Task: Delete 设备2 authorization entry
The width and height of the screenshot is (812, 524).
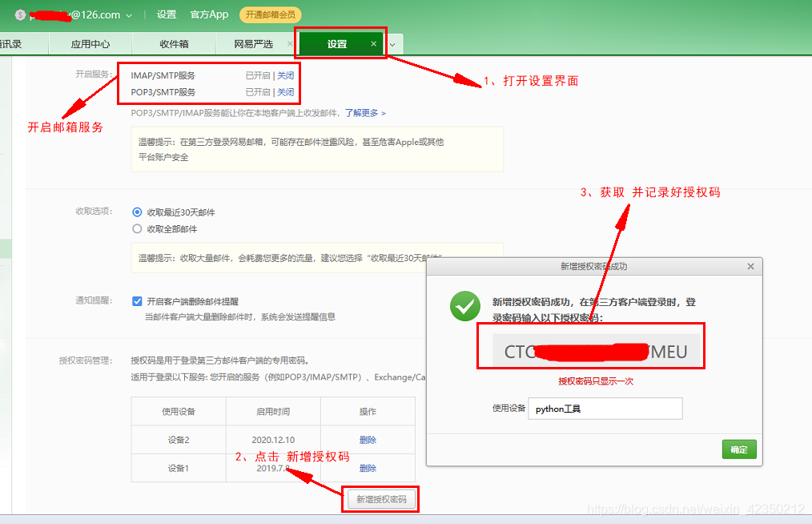Action: 368,440
